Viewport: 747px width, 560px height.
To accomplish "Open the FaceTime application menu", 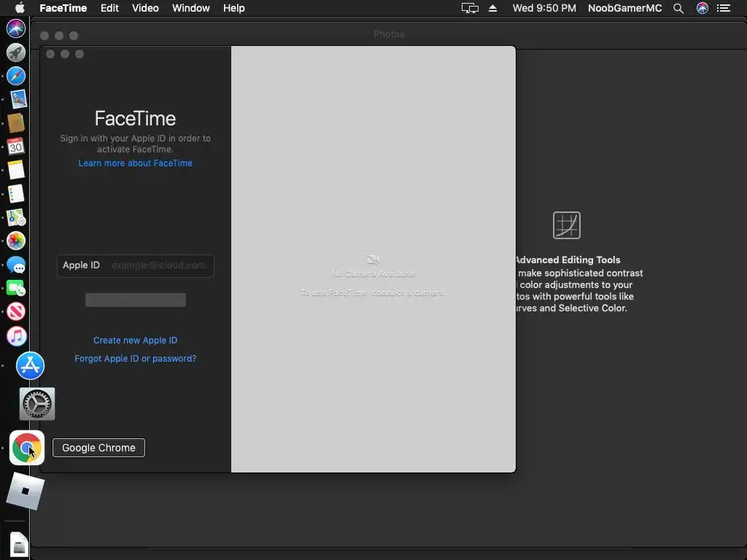I will click(x=63, y=8).
